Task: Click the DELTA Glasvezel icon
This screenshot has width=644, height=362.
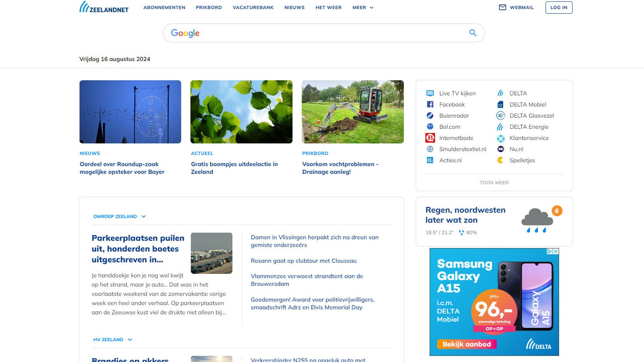Action: pyautogui.click(x=500, y=116)
